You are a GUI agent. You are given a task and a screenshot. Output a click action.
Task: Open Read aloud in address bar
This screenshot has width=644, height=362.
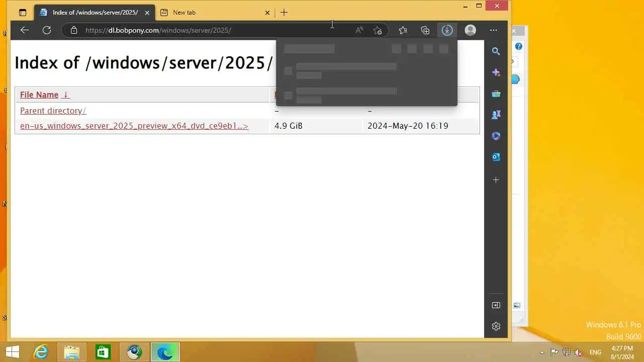coord(359,30)
